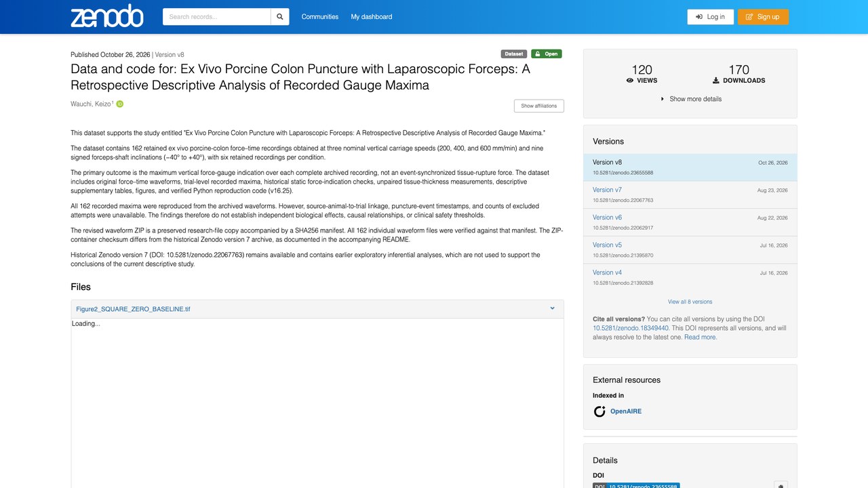Screen dimensions: 868x488
Task: Click the Log in button
Action: [711, 17]
